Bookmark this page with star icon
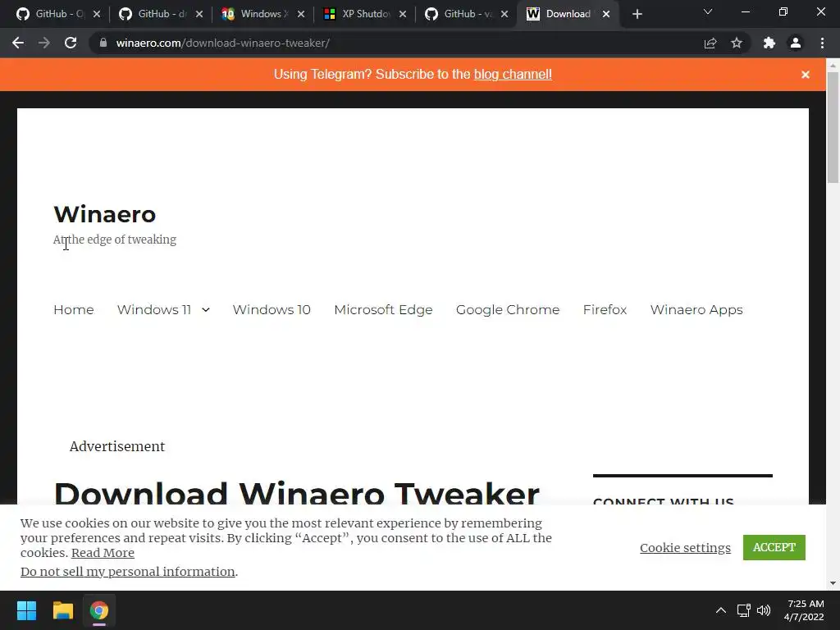 click(x=737, y=43)
